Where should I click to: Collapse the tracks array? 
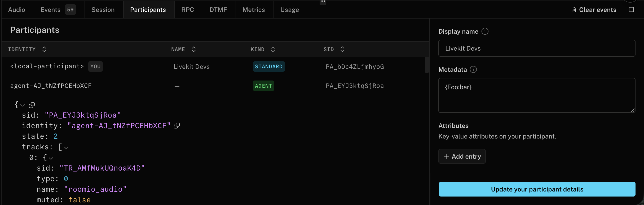[66, 148]
